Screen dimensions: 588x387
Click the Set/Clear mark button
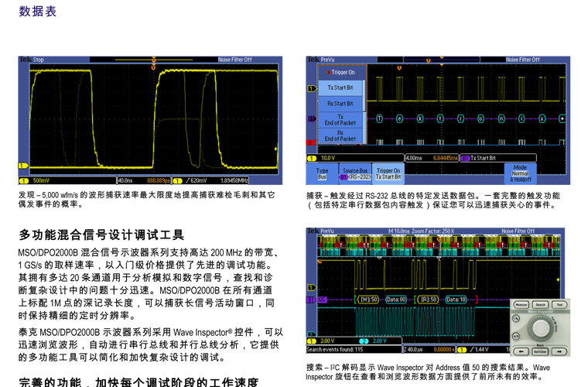pyautogui.click(x=540, y=351)
